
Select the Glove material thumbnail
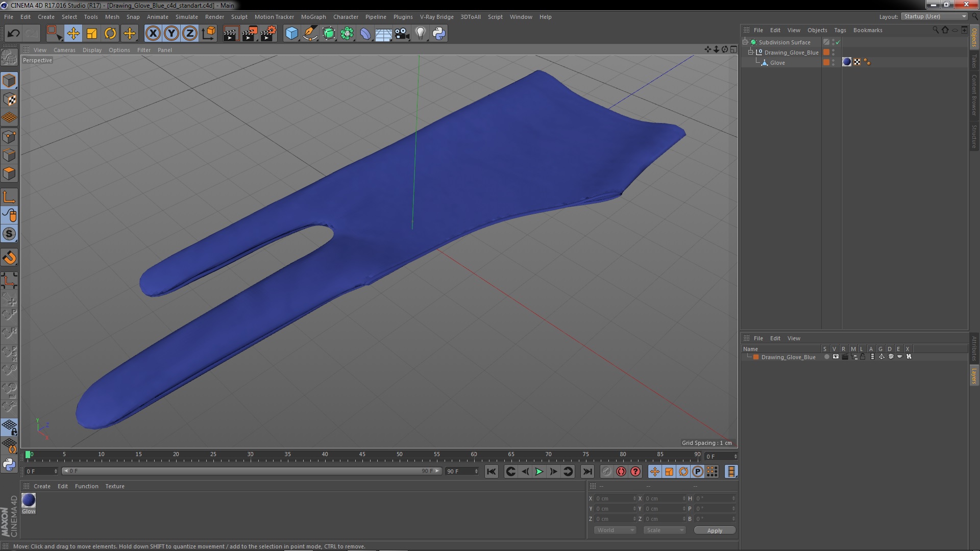pos(29,500)
